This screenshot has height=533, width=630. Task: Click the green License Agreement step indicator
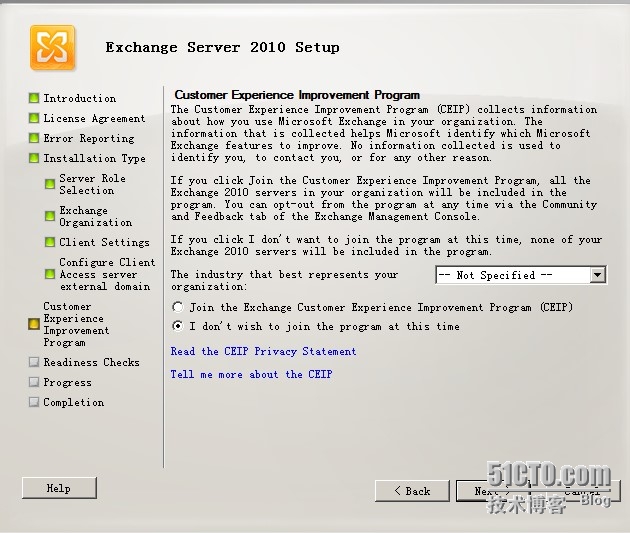34,118
